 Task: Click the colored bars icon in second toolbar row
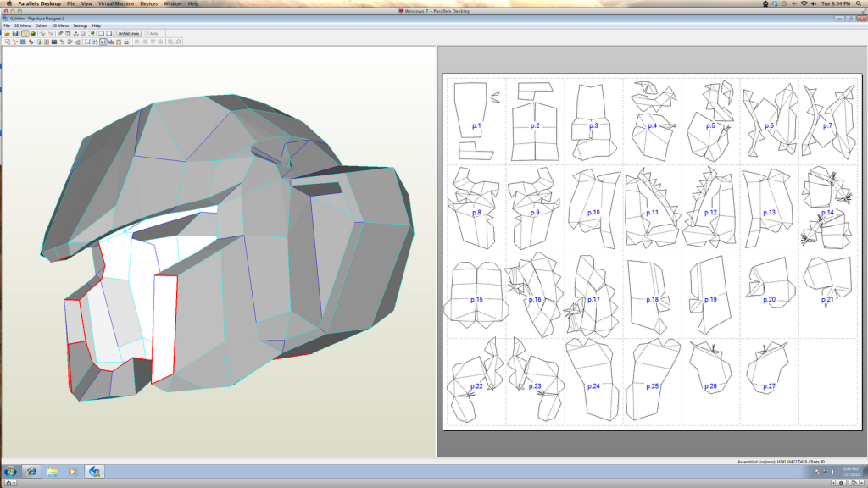pos(111,42)
